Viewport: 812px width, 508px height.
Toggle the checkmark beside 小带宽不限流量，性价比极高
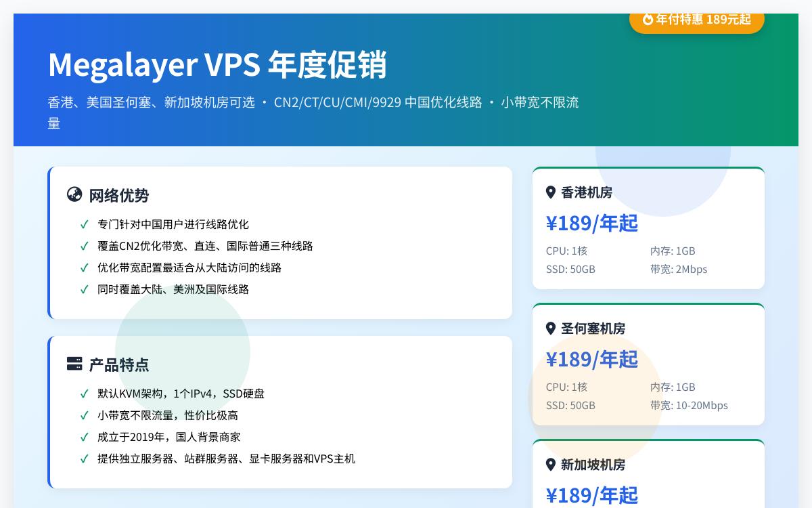pyautogui.click(x=84, y=415)
